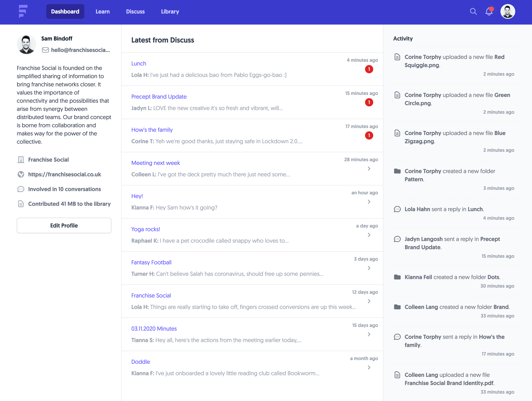Screen dimensions: 532x401
Task: Click the file icon beside Contributed 41 MB
Action: pos(21,204)
